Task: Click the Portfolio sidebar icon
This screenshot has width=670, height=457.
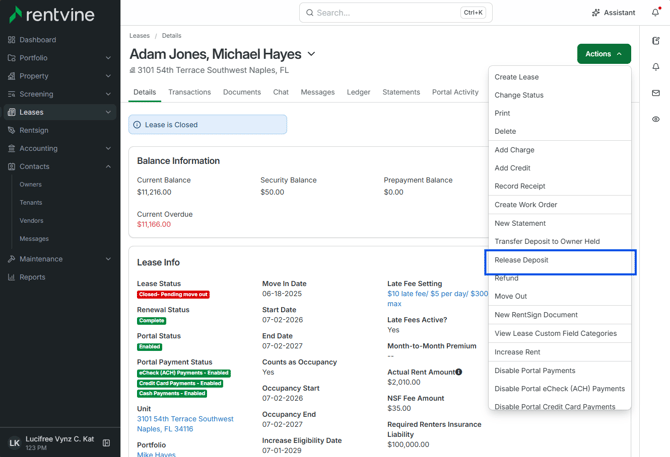Action: tap(12, 58)
